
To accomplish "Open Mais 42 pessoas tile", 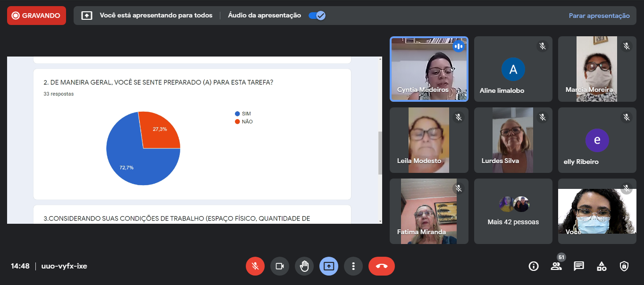I will click(x=513, y=211).
